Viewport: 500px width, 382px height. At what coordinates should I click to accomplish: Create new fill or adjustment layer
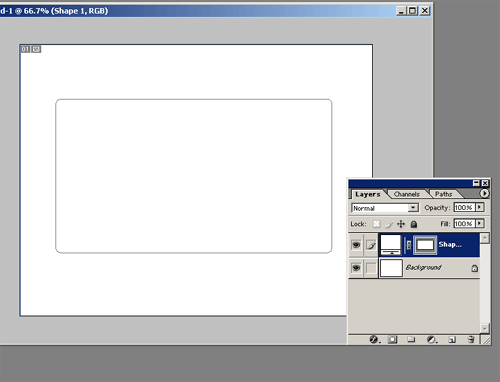coord(432,339)
